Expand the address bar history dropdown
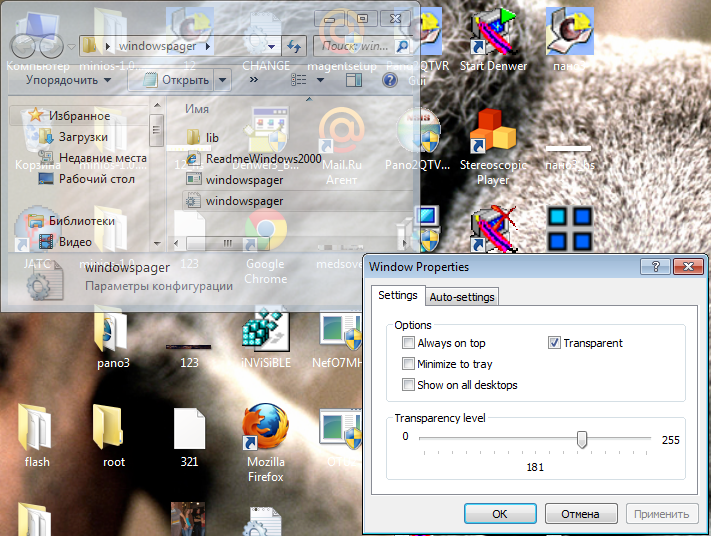This screenshot has width=711, height=536. click(x=272, y=46)
